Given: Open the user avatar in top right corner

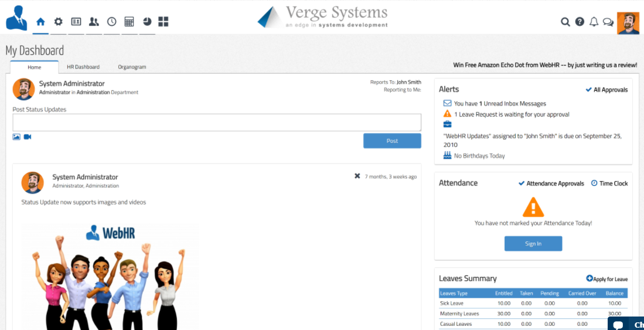Looking at the screenshot, I should tap(628, 23).
